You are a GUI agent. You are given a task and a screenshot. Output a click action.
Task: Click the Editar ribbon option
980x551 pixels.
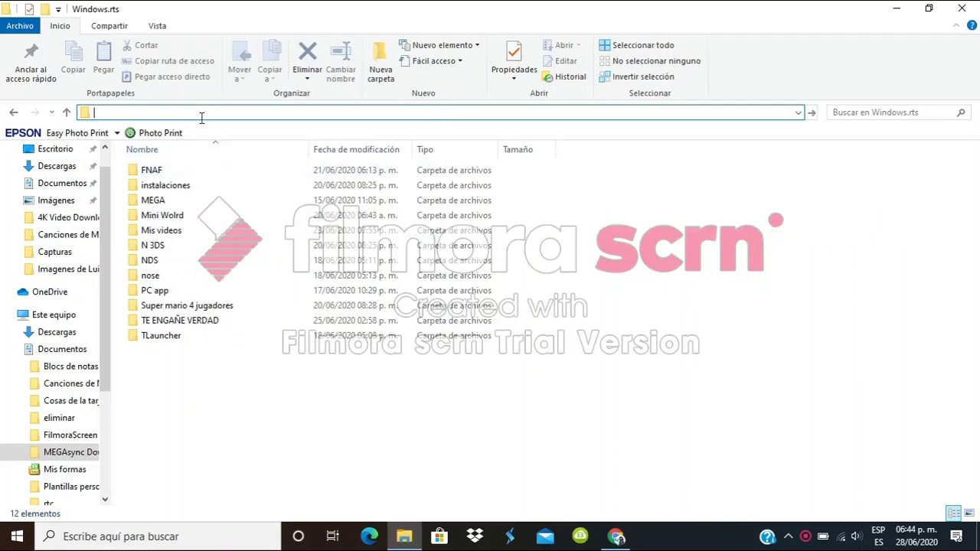tap(560, 60)
